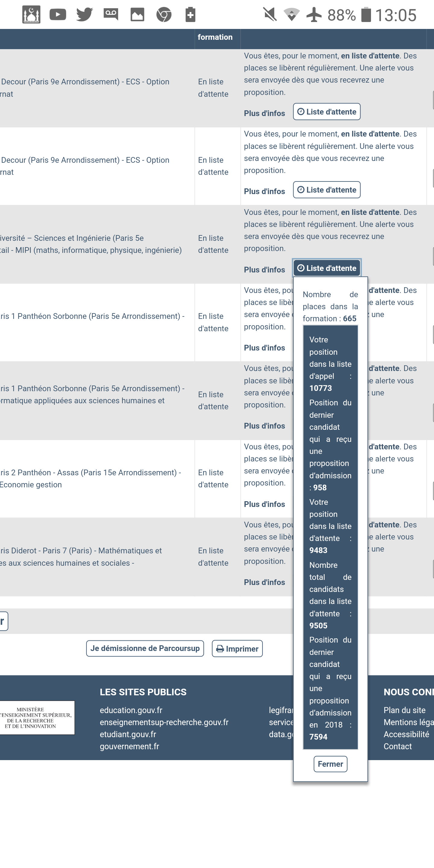
Task: Open Liste d'attente for first Decour row
Action: (326, 112)
